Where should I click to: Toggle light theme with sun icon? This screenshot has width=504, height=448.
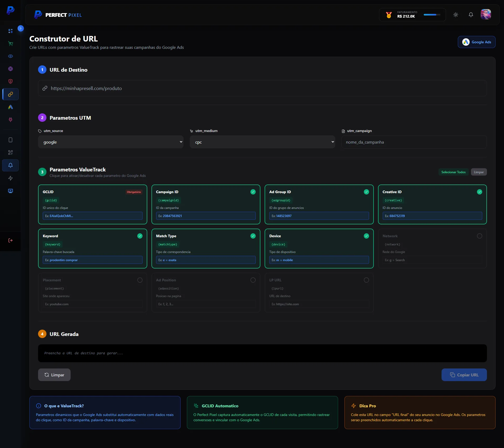[x=456, y=15]
